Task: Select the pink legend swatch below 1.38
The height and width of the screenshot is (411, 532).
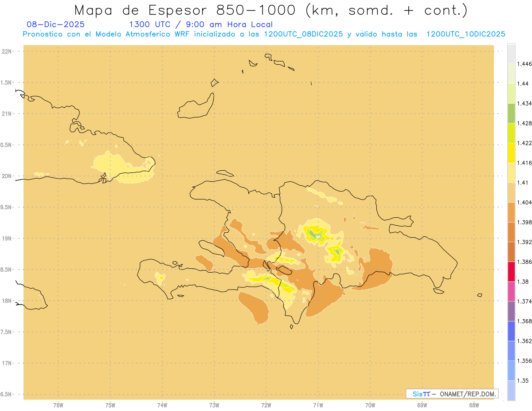Action: pyautogui.click(x=511, y=291)
